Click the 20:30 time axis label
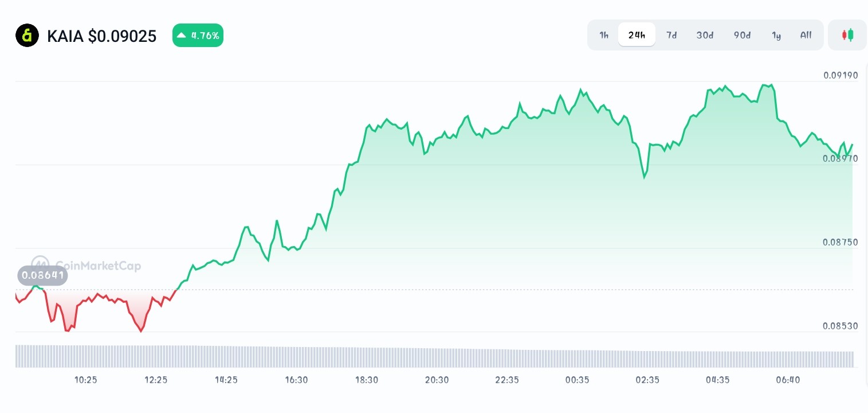868x413 pixels. [437, 380]
